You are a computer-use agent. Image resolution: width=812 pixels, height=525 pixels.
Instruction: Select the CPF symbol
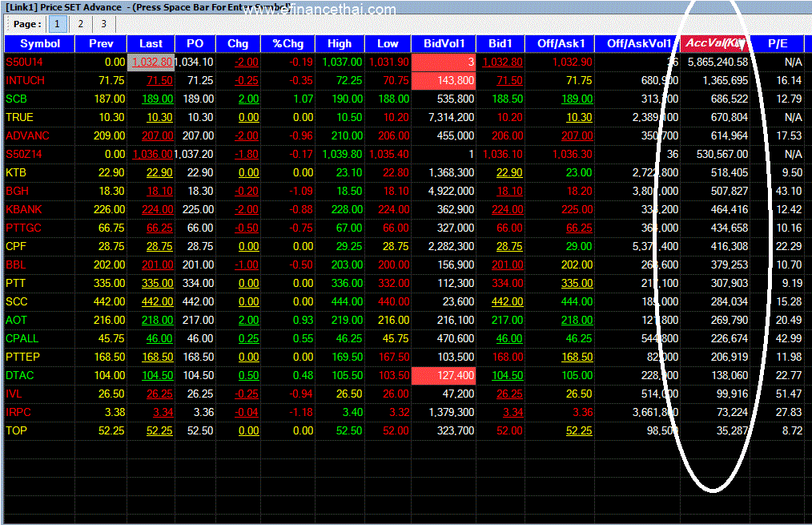coord(16,246)
